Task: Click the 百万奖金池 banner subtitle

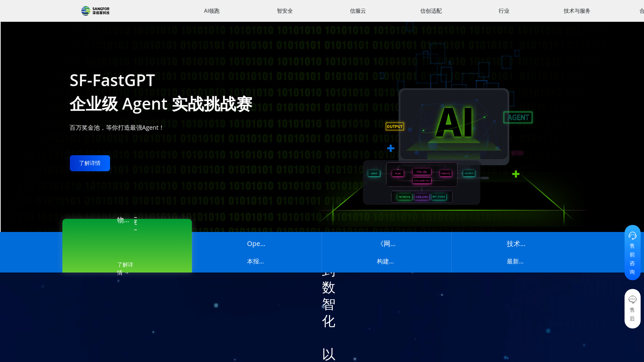Action: coord(116,128)
